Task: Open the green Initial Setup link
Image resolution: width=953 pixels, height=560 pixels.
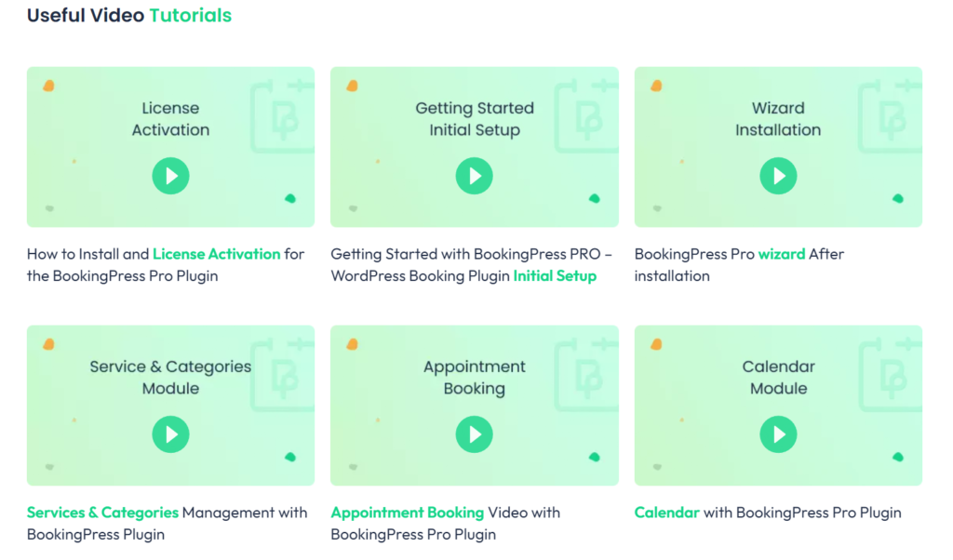Action: point(555,275)
